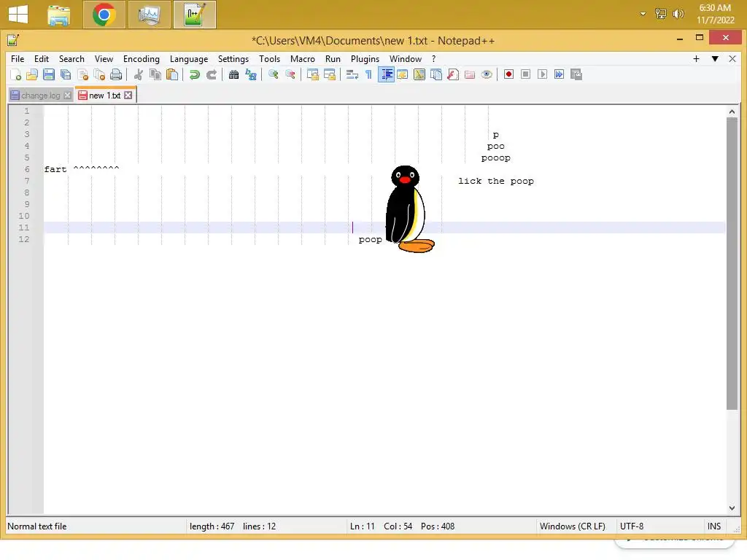Start macro recording with the red dot

click(508, 75)
